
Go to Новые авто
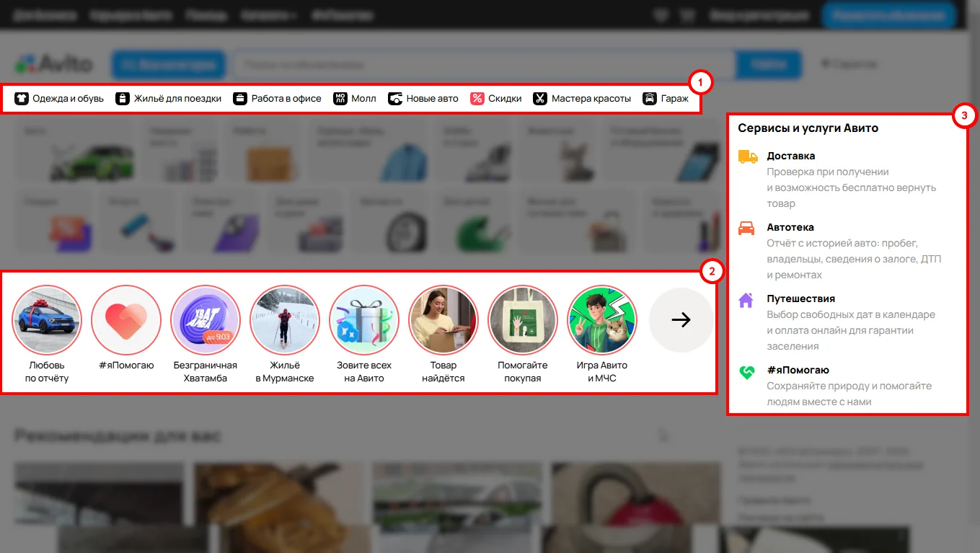click(423, 99)
